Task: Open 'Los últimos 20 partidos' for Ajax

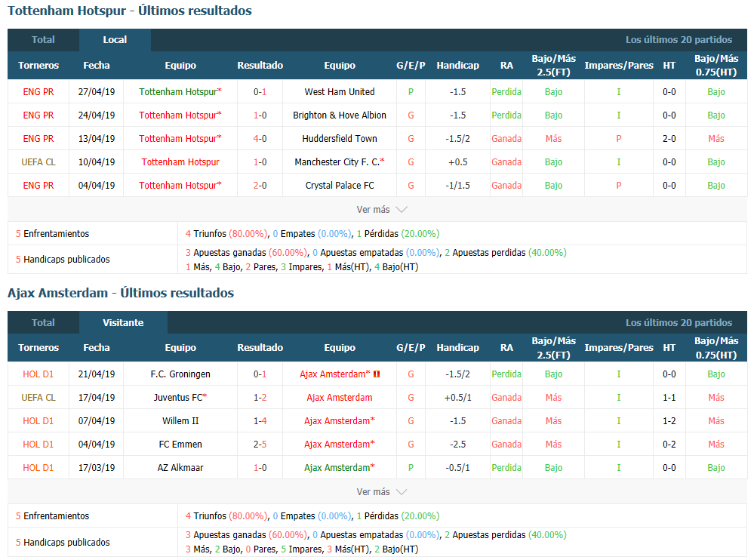Action: coord(679,322)
